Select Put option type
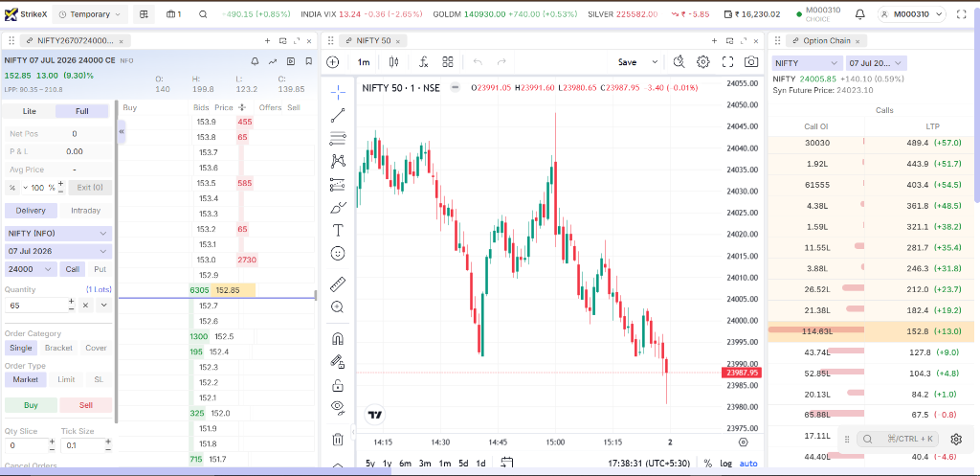This screenshot has height=476, width=980. [100, 269]
